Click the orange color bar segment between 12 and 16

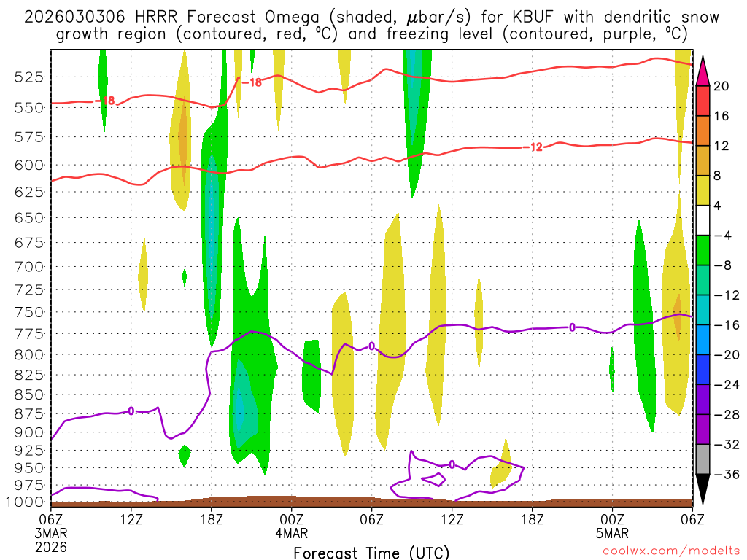(703, 131)
